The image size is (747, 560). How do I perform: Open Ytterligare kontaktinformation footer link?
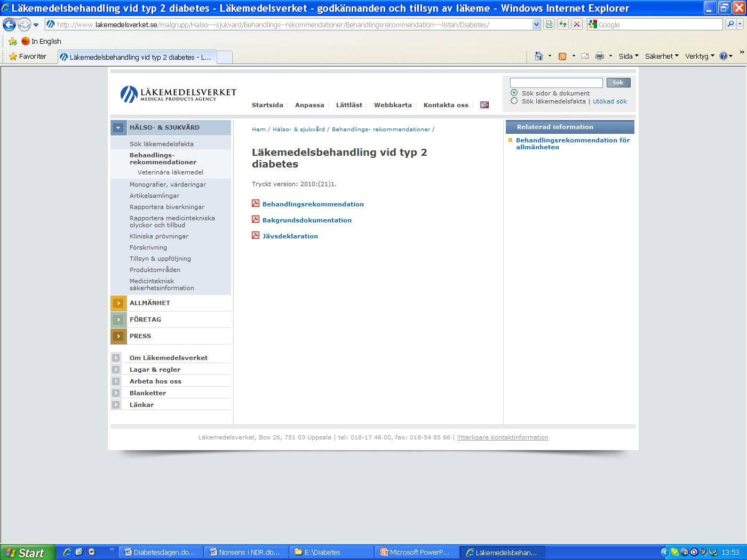[x=503, y=437]
